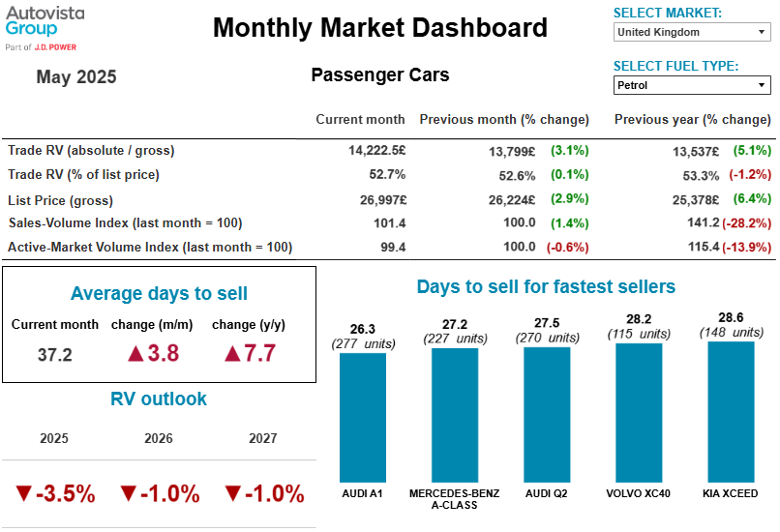This screenshot has height=532, width=780.
Task: Open the Select Market dropdown arrow
Action: [x=762, y=33]
